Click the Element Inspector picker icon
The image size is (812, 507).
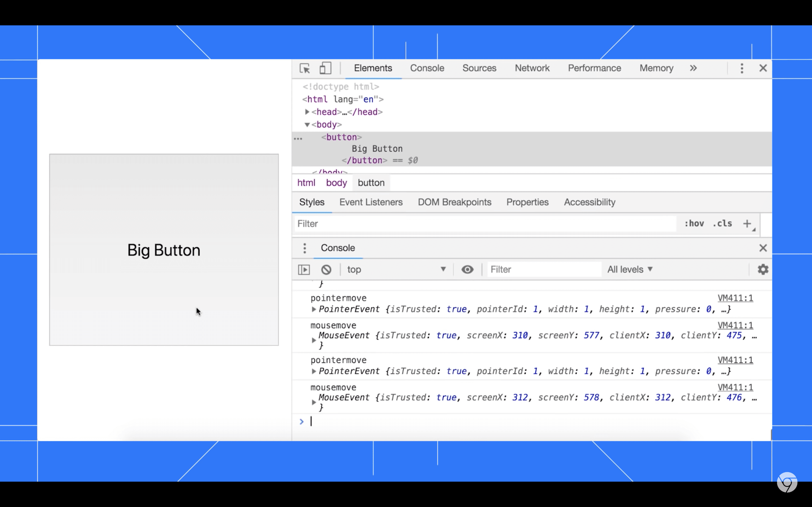(x=305, y=68)
